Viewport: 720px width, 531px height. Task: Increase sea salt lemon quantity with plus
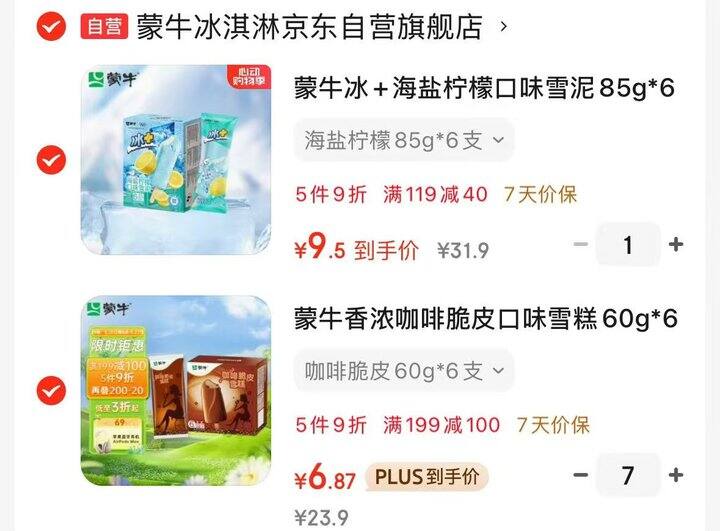coord(676,244)
